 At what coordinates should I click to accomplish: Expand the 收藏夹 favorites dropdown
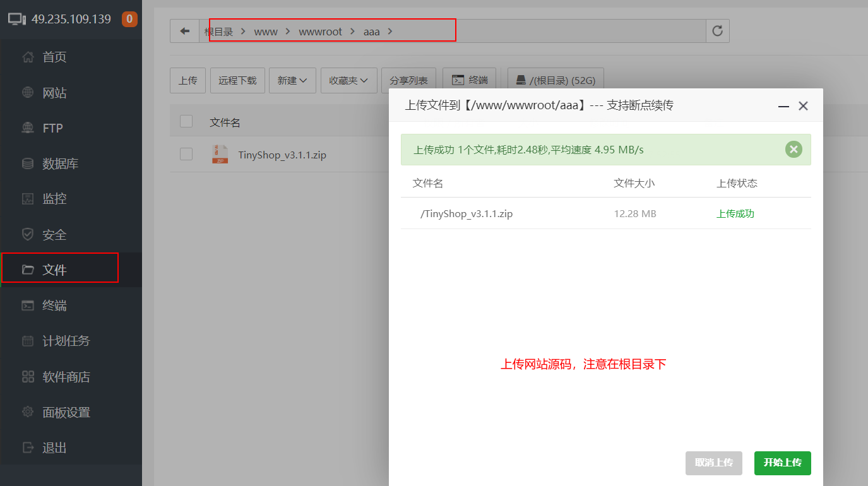pyautogui.click(x=349, y=81)
